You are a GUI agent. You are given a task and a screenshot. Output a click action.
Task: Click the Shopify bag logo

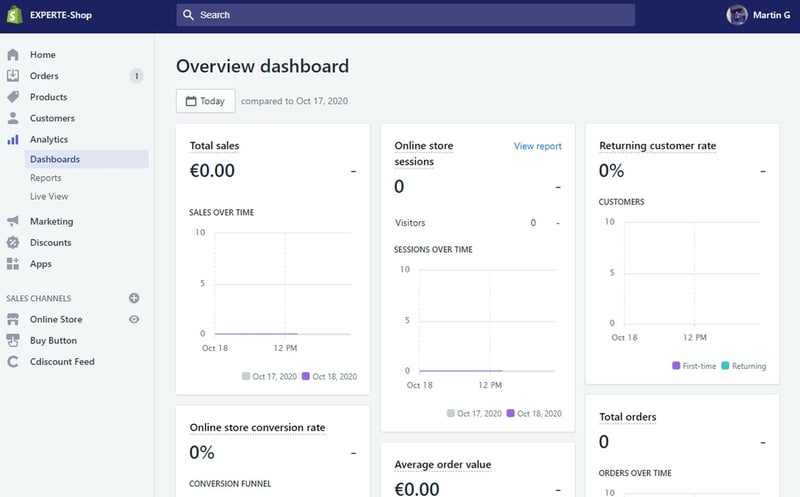pyautogui.click(x=14, y=15)
